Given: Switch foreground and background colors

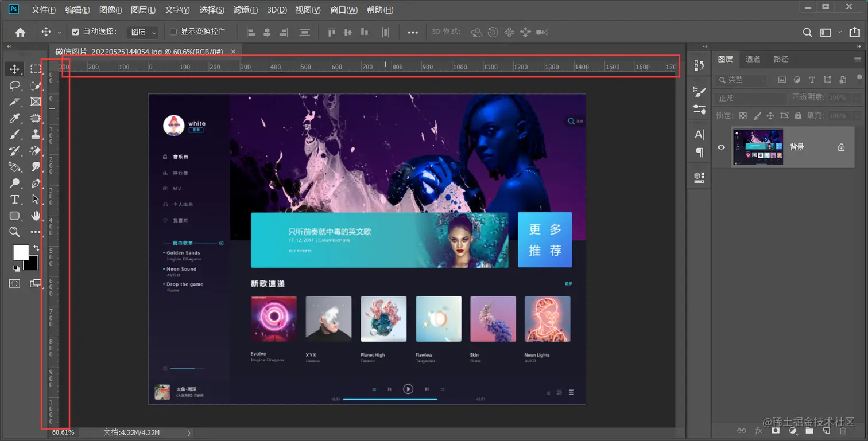Looking at the screenshot, I should pyautogui.click(x=36, y=248).
